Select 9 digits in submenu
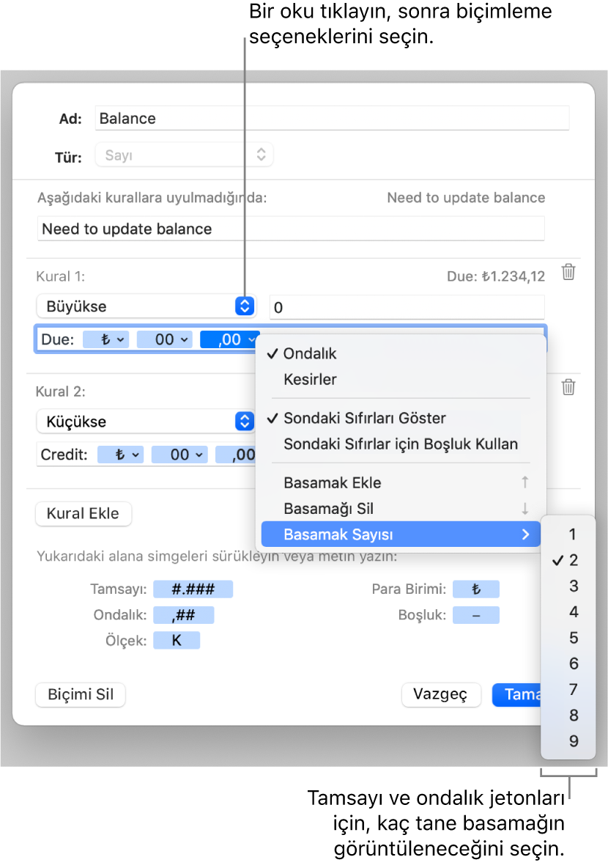This screenshot has height=868, width=608. 568,740
